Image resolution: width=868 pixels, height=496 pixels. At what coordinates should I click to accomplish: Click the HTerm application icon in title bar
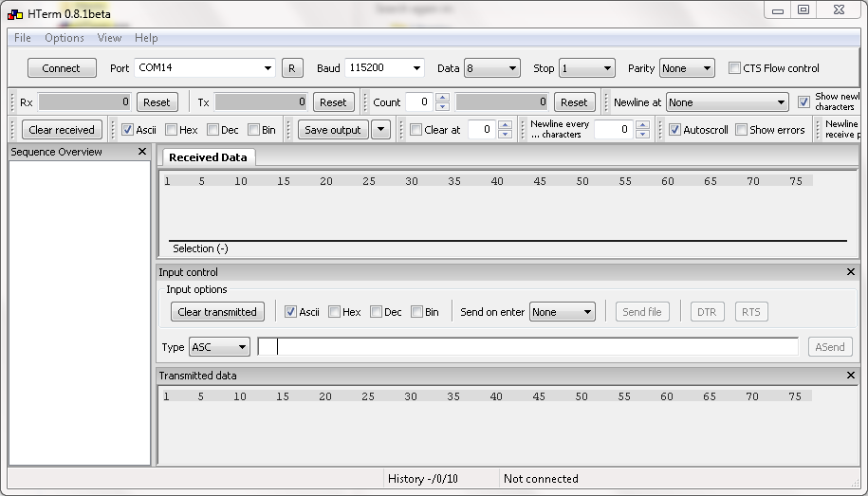(x=15, y=14)
